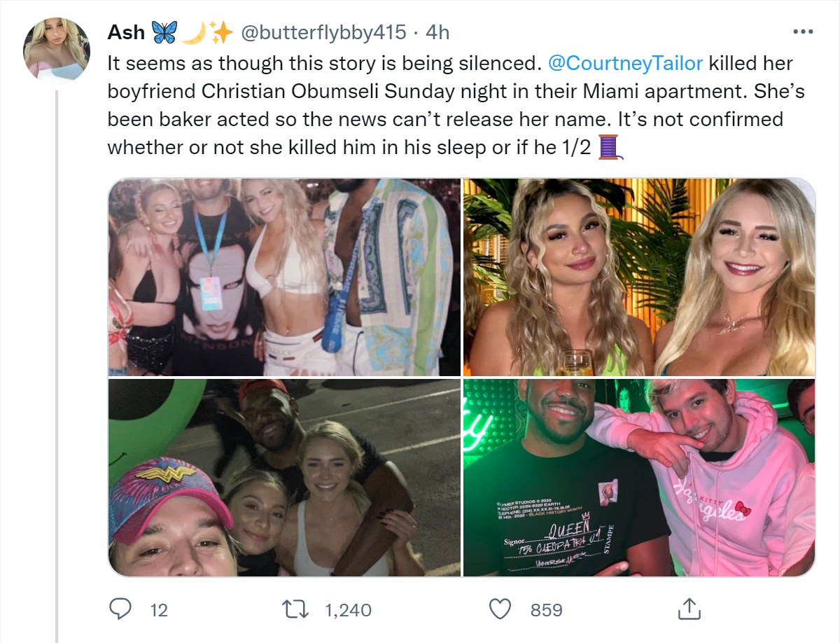
Task: Open top-right photo of two blonde women
Action: tap(639, 277)
